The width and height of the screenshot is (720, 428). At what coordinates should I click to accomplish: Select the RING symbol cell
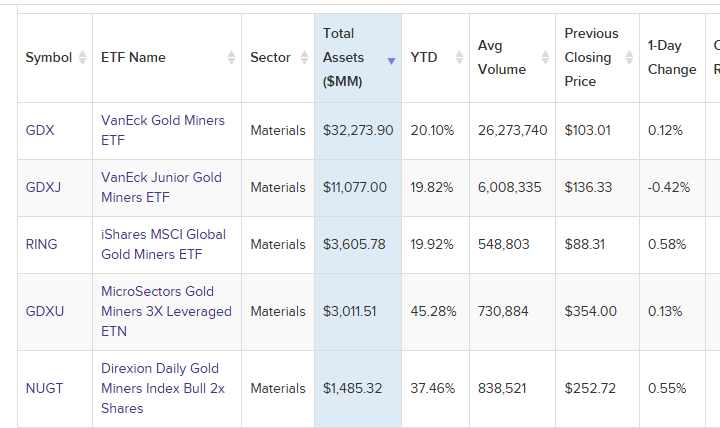click(x=41, y=244)
